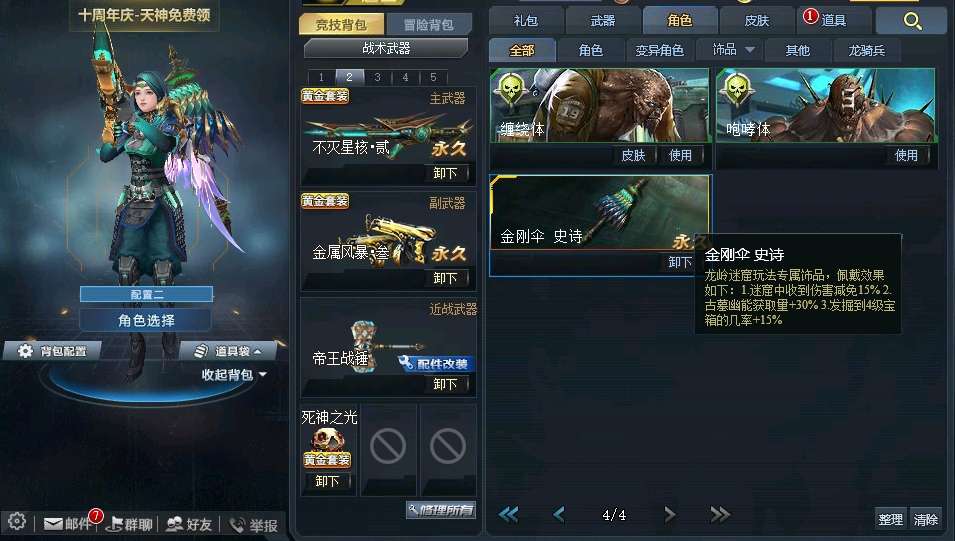Jump to last page with double-right arrow

click(x=719, y=515)
